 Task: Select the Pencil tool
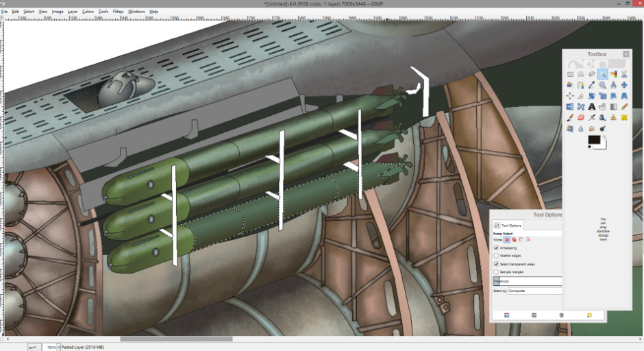tap(624, 106)
